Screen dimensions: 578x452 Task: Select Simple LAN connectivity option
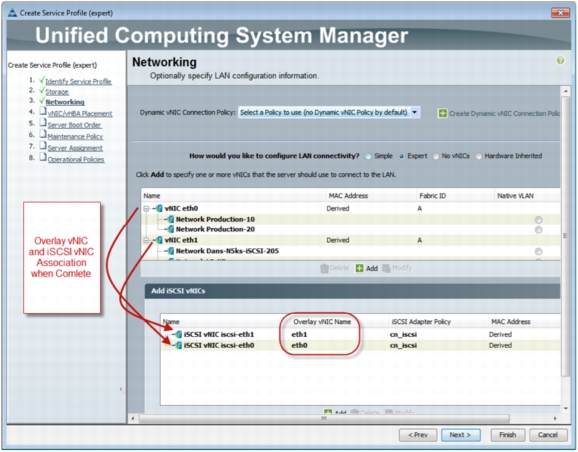click(368, 156)
